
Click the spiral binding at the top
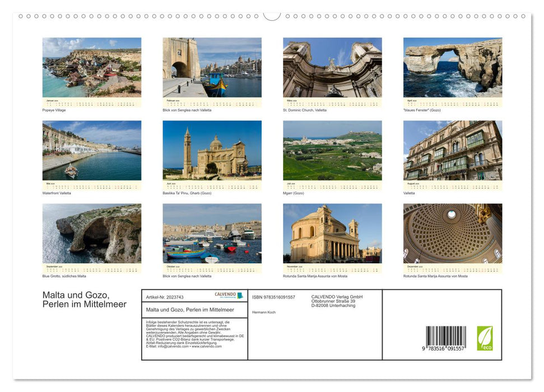[272, 17]
